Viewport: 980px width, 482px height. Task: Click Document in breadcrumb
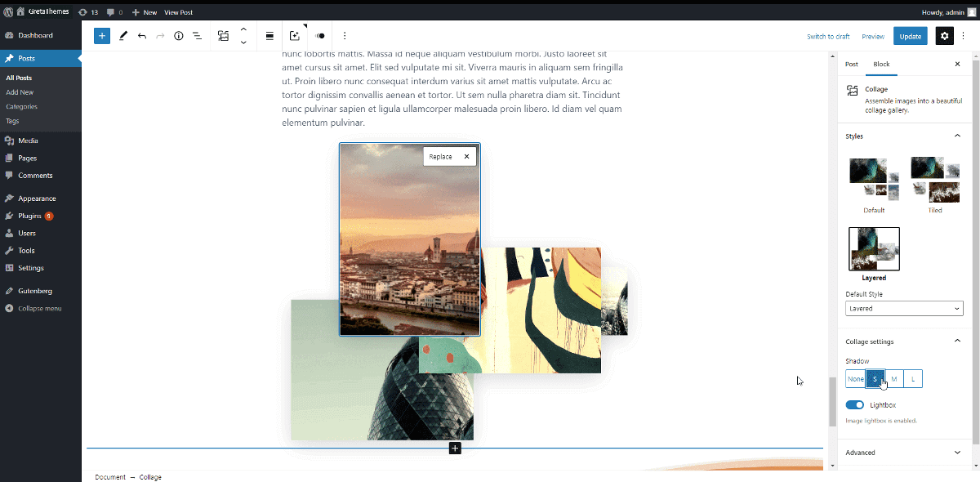tap(109, 476)
